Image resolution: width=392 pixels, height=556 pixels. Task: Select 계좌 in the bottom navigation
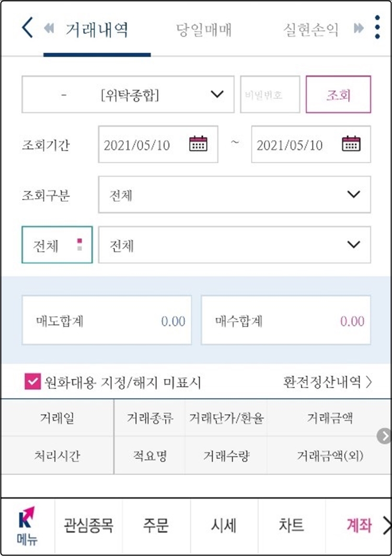pos(359,525)
